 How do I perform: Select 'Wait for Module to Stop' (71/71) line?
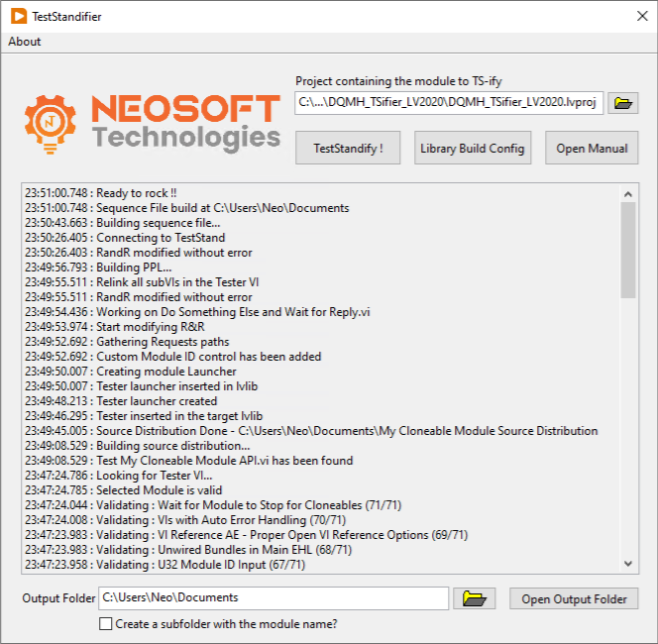213,505
